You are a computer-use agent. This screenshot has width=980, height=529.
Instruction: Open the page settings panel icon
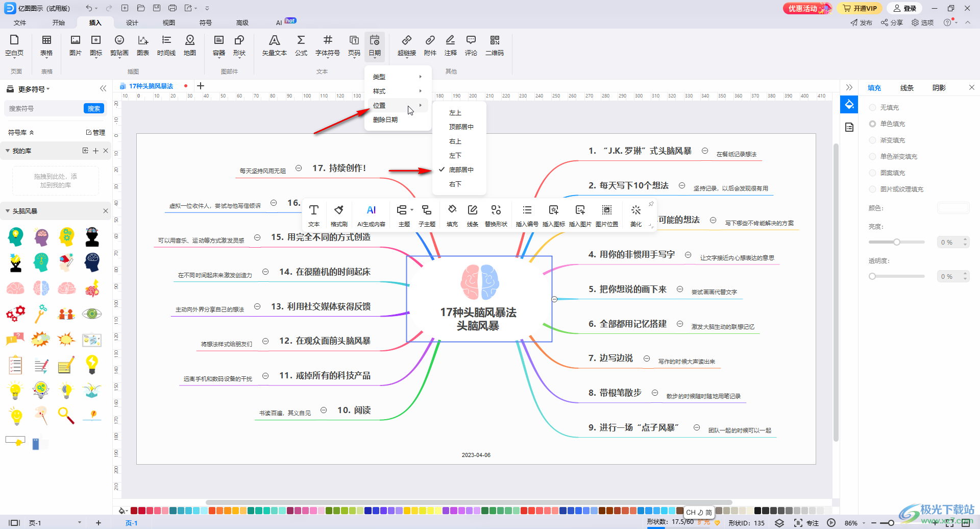click(x=849, y=127)
